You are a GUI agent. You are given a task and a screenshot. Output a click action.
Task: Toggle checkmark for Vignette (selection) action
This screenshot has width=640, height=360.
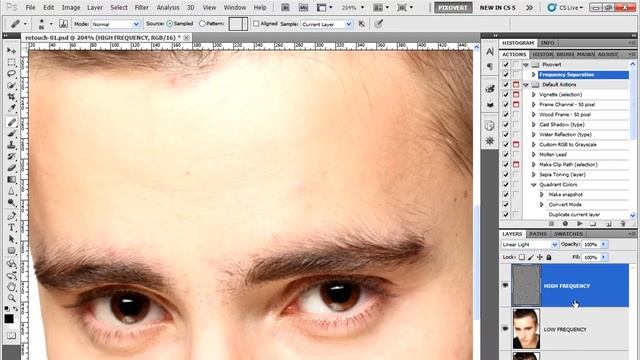[x=506, y=94]
